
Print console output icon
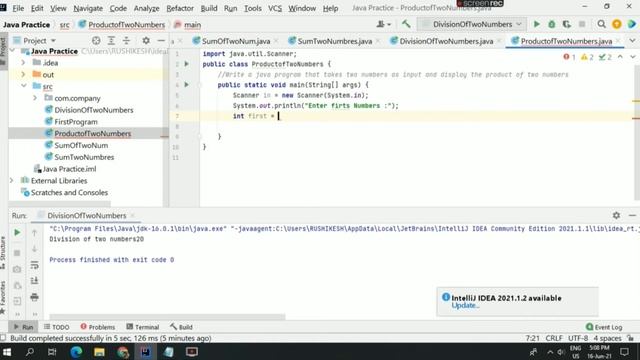pyautogui.click(x=34, y=297)
